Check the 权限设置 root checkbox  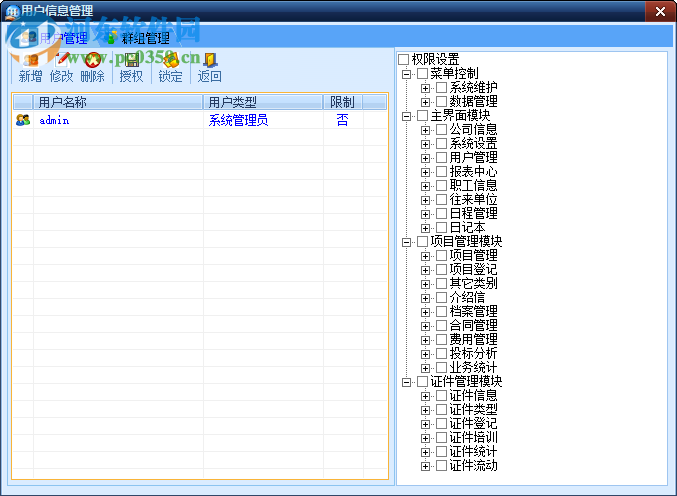pyautogui.click(x=403, y=59)
